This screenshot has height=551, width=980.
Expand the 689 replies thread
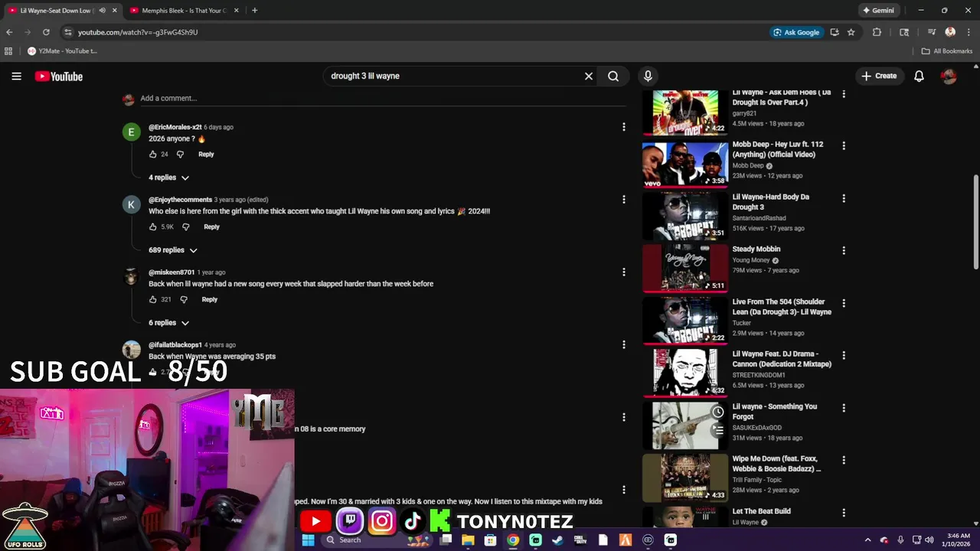(172, 250)
